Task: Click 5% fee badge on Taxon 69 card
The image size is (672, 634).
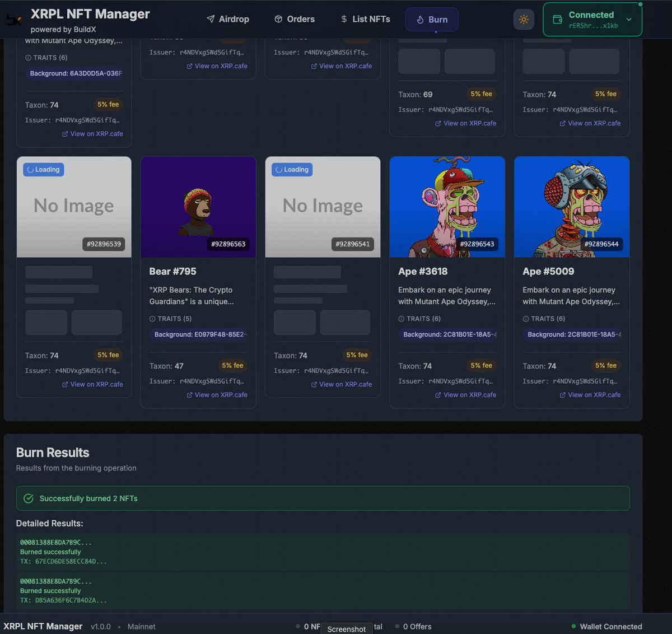Action: [x=482, y=94]
